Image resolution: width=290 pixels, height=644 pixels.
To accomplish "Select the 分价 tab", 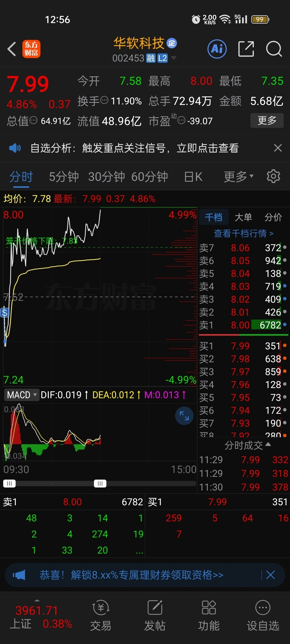I will pos(273,217).
